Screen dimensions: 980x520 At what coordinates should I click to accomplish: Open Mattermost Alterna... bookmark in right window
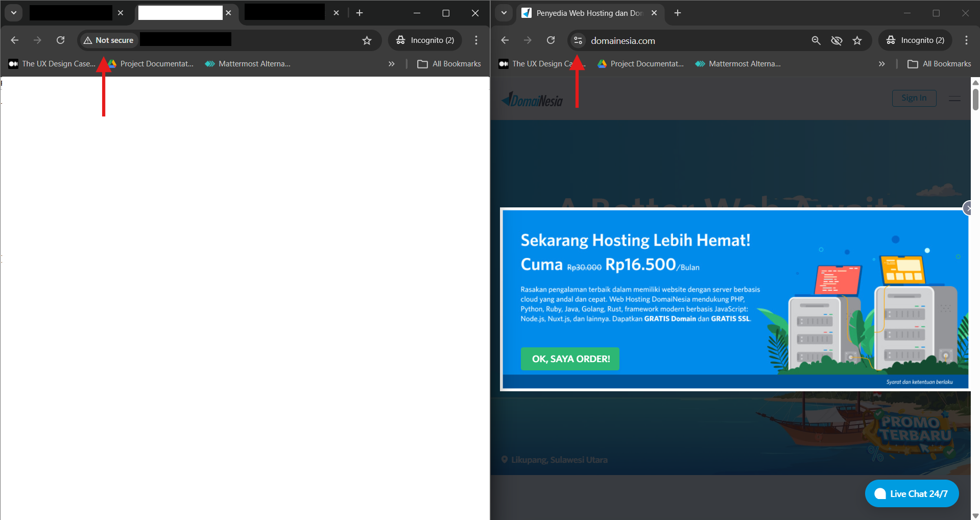738,64
